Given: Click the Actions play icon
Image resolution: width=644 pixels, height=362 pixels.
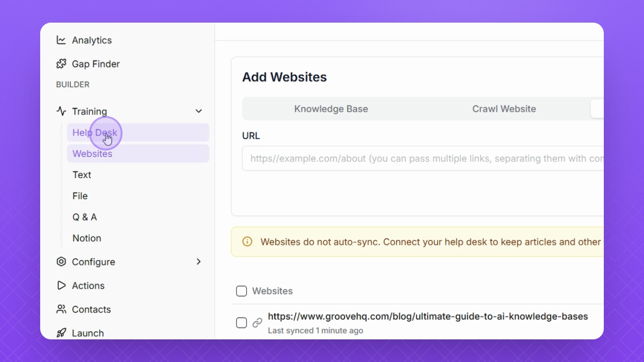Looking at the screenshot, I should [61, 286].
